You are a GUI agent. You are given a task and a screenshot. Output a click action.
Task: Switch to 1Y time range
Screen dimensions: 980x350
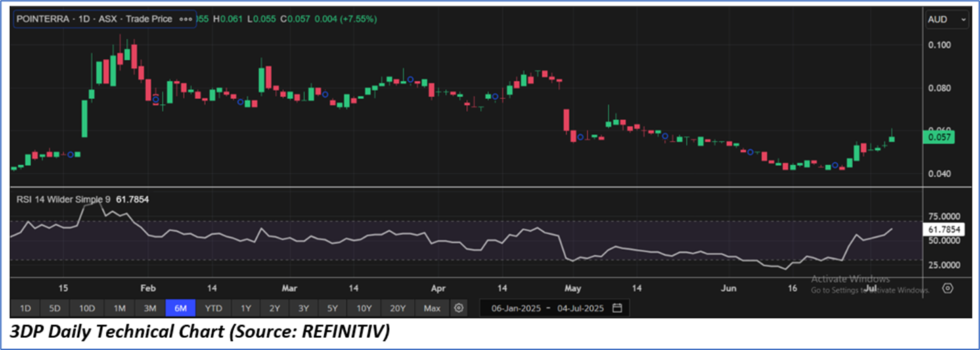pyautogui.click(x=246, y=308)
